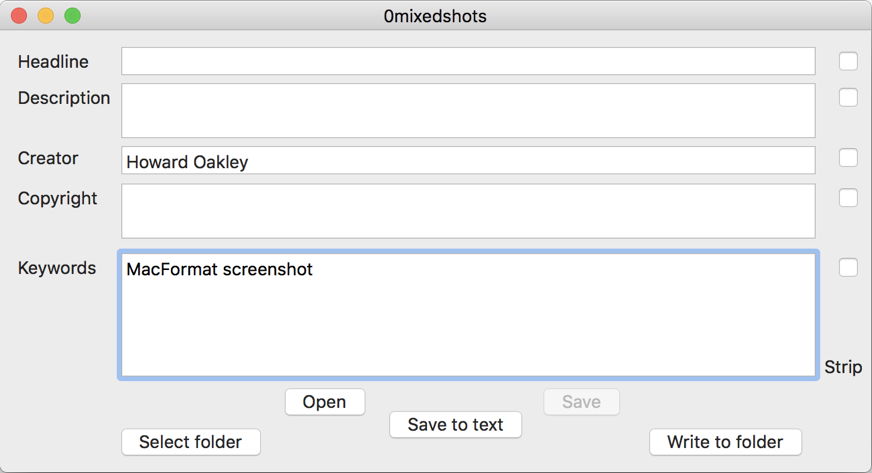Toggle the Copyright strip checkbox
Viewport: 872px width, 473px height.
coord(848,198)
